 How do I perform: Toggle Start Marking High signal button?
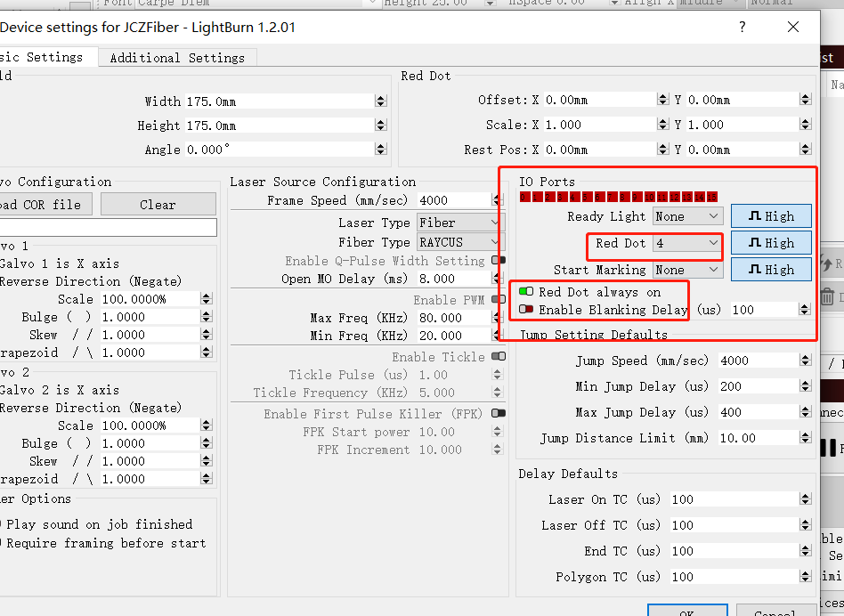pos(771,270)
